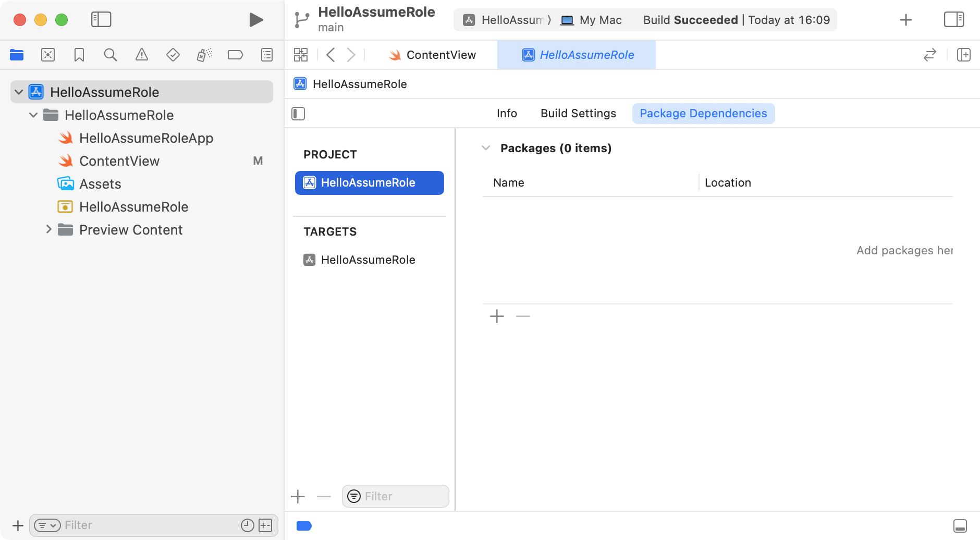The width and height of the screenshot is (980, 540).
Task: Toggle the navigator sidebar visibility
Action: click(101, 20)
